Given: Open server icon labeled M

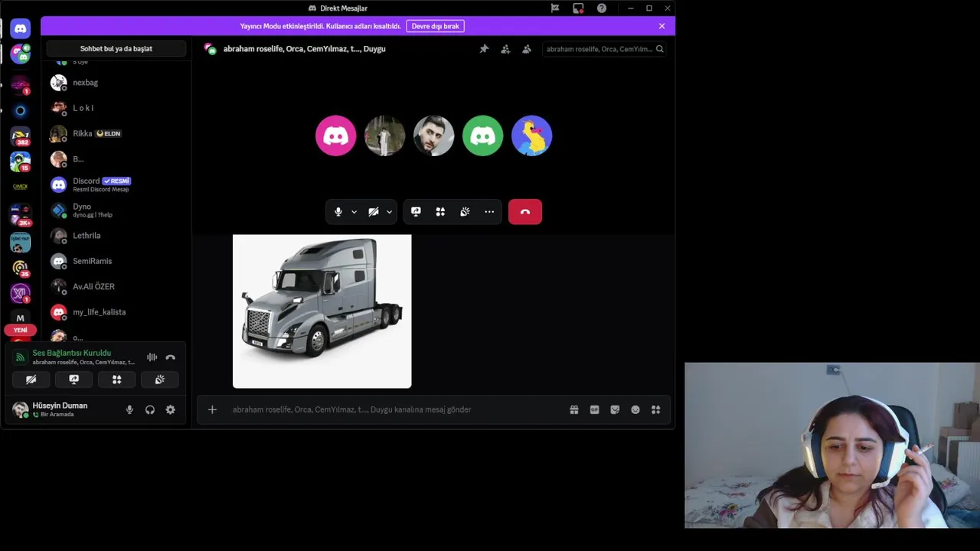Looking at the screenshot, I should [21, 318].
